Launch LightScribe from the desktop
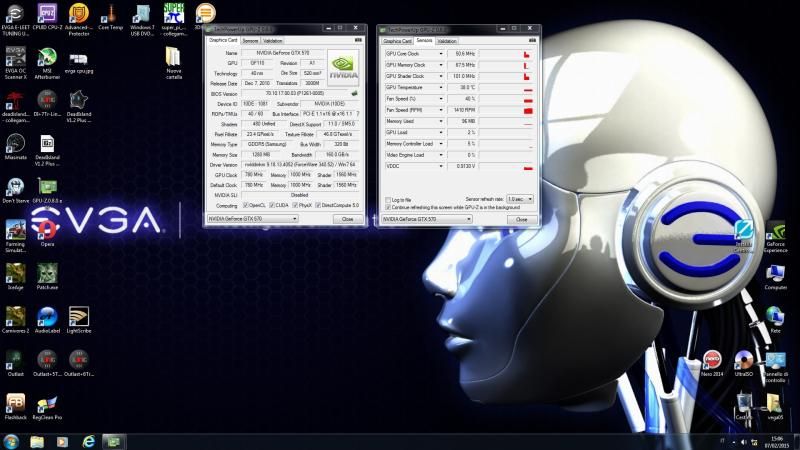Viewport: 800px width, 450px height. coord(79,320)
